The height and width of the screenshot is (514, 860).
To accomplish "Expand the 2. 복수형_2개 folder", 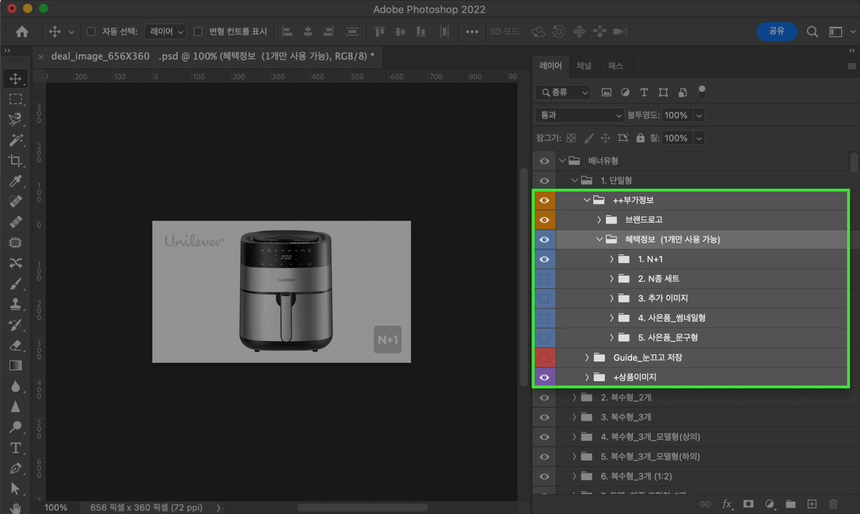I will (x=575, y=397).
